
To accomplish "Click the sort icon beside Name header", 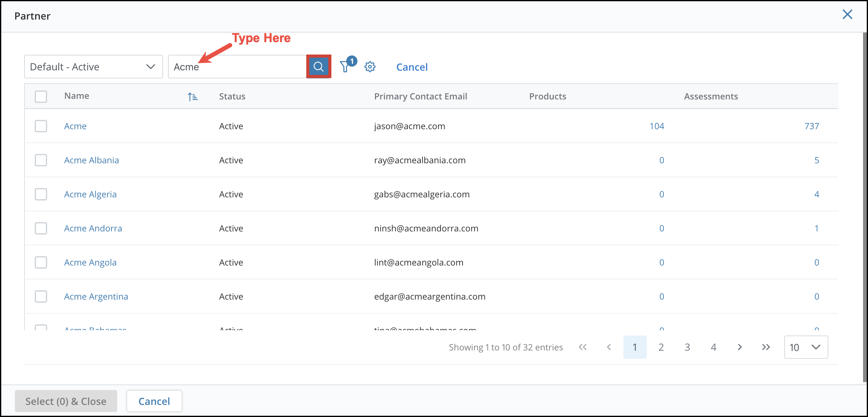I will click(193, 96).
